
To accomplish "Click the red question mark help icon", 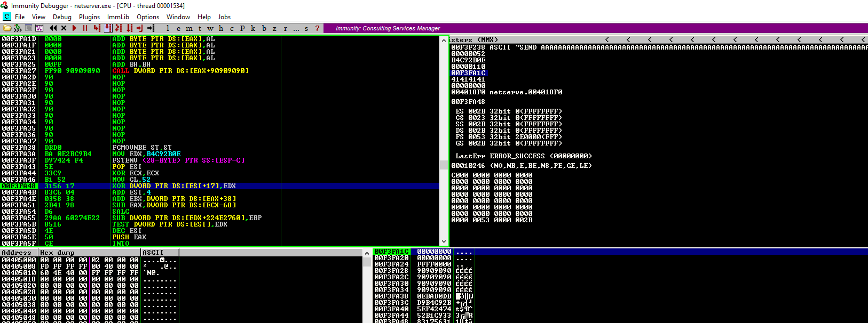I will coord(317,28).
